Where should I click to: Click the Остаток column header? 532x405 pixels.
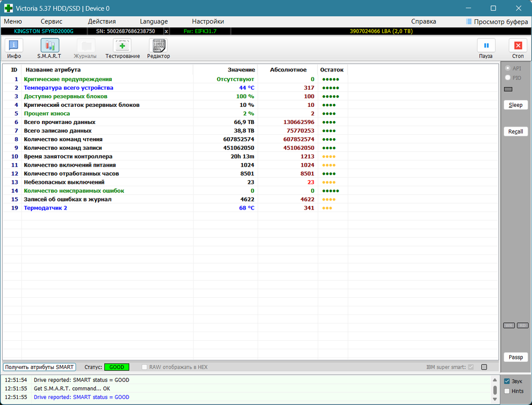(332, 70)
